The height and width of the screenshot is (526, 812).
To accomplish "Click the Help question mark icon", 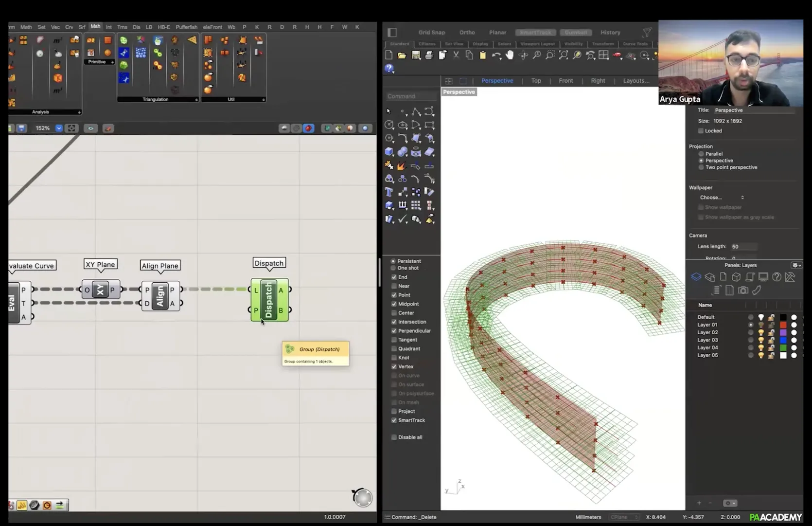I will click(389, 69).
